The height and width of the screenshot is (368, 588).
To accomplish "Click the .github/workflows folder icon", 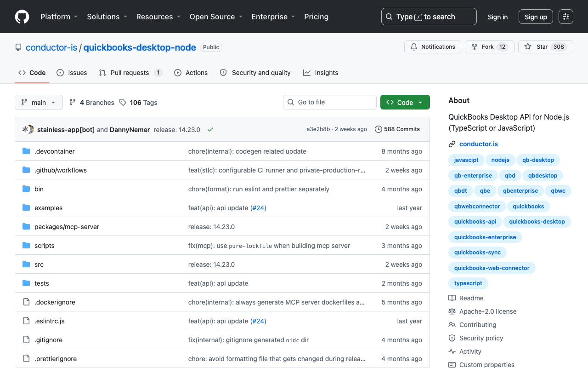I will (x=26, y=170).
